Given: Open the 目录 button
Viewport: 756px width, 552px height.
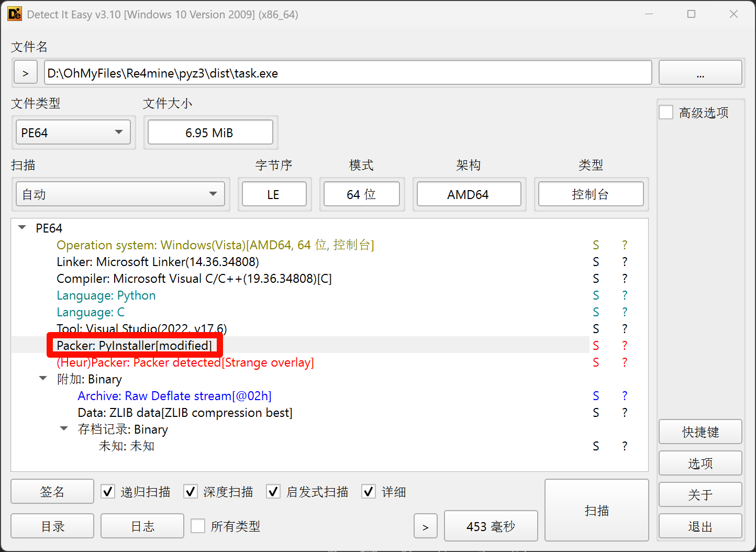Looking at the screenshot, I should [52, 526].
